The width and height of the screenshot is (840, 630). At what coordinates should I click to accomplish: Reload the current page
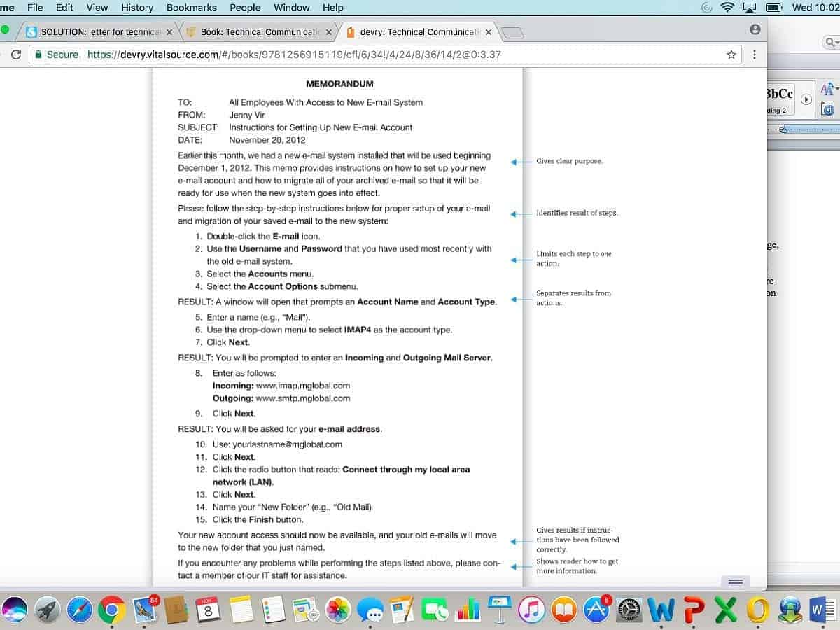pos(16,55)
